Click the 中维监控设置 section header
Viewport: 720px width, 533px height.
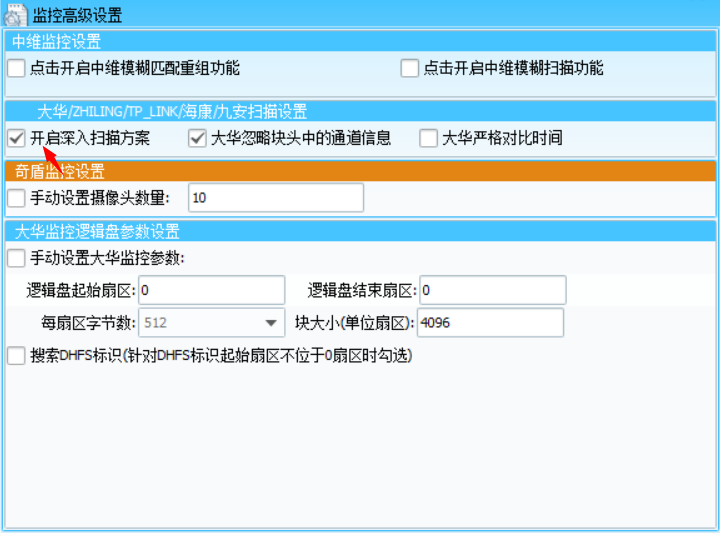point(360,41)
